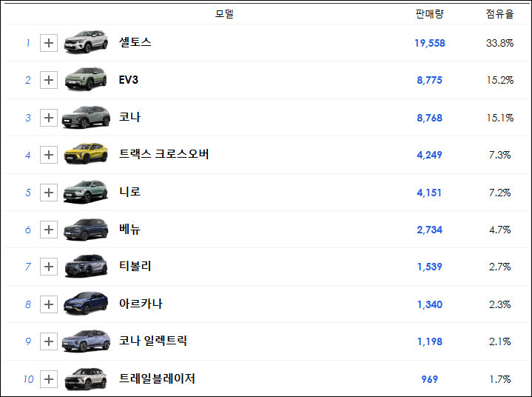Click the 33.8% share value
This screenshot has width=532, height=397.
499,43
